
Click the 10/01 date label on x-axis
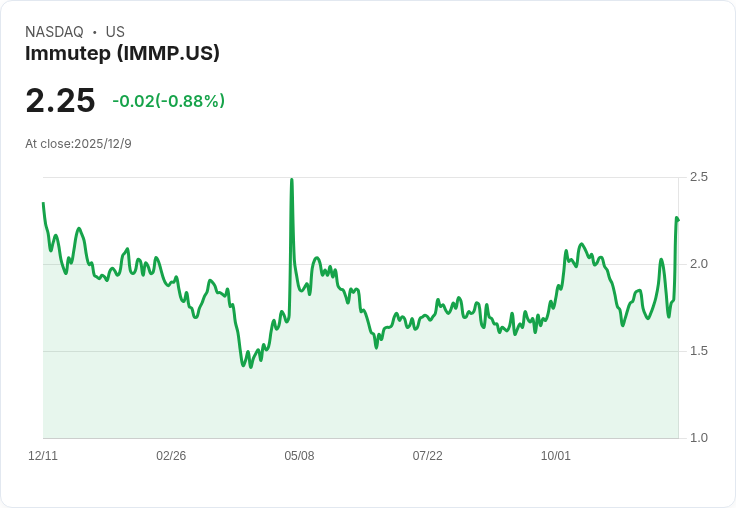556,456
